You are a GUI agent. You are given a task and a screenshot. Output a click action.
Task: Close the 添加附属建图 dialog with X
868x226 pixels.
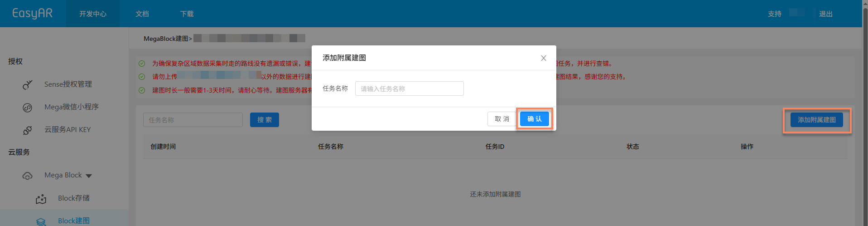click(x=543, y=58)
